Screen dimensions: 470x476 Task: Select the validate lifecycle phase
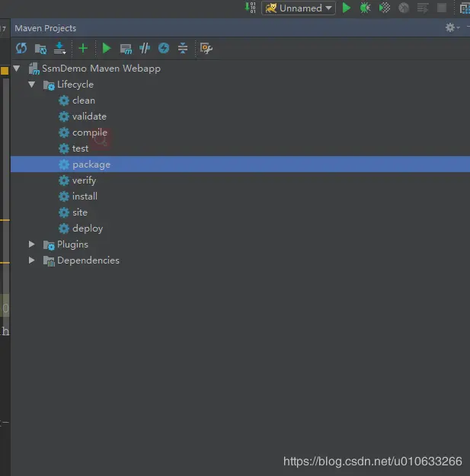(x=89, y=117)
